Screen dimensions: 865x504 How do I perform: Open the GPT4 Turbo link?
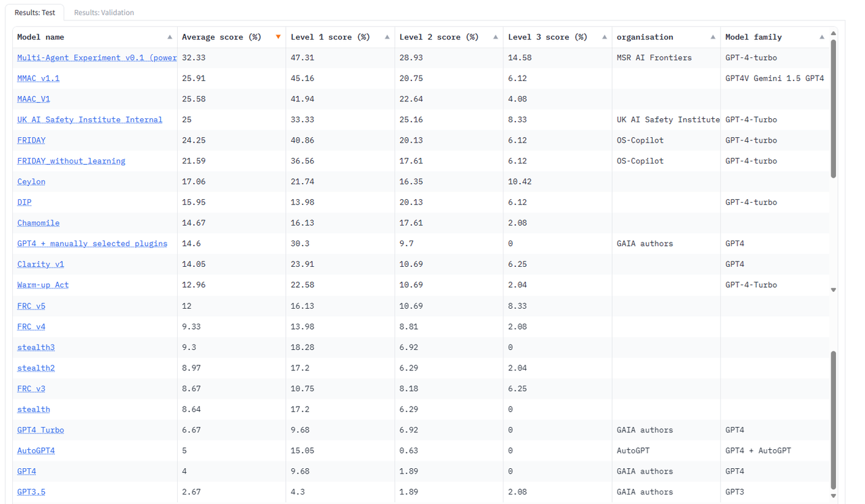pos(41,430)
